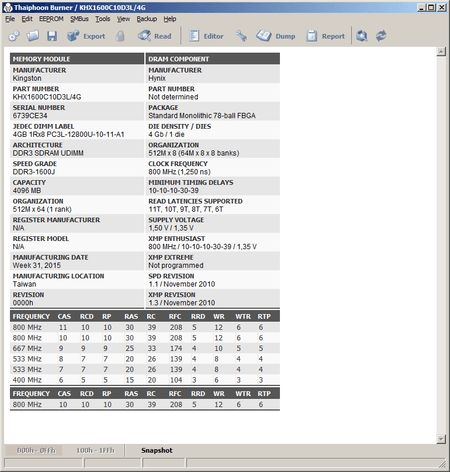This screenshot has width=450, height=472.
Task: Open the Editor from the toolbar
Action: pyautogui.click(x=206, y=36)
